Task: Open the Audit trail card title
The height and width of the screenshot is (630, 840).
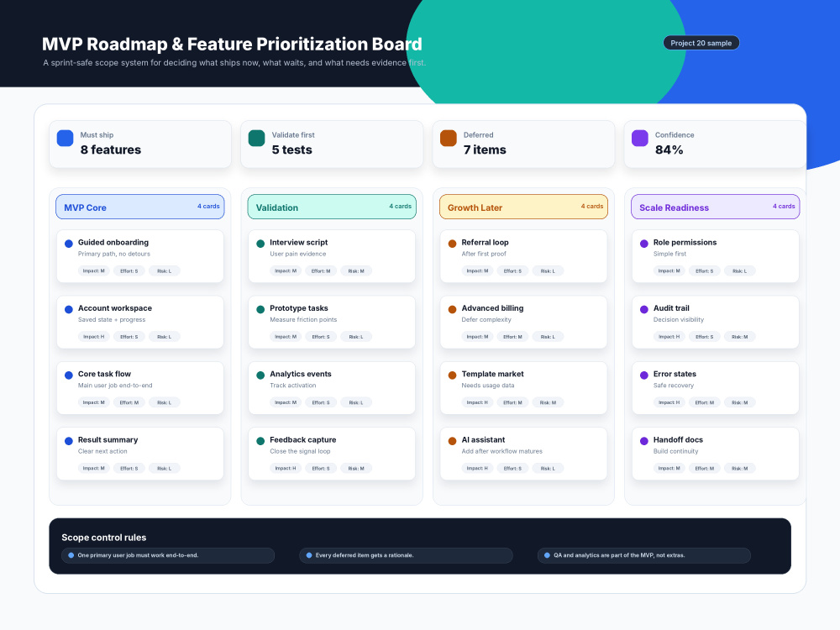Action: pos(671,308)
